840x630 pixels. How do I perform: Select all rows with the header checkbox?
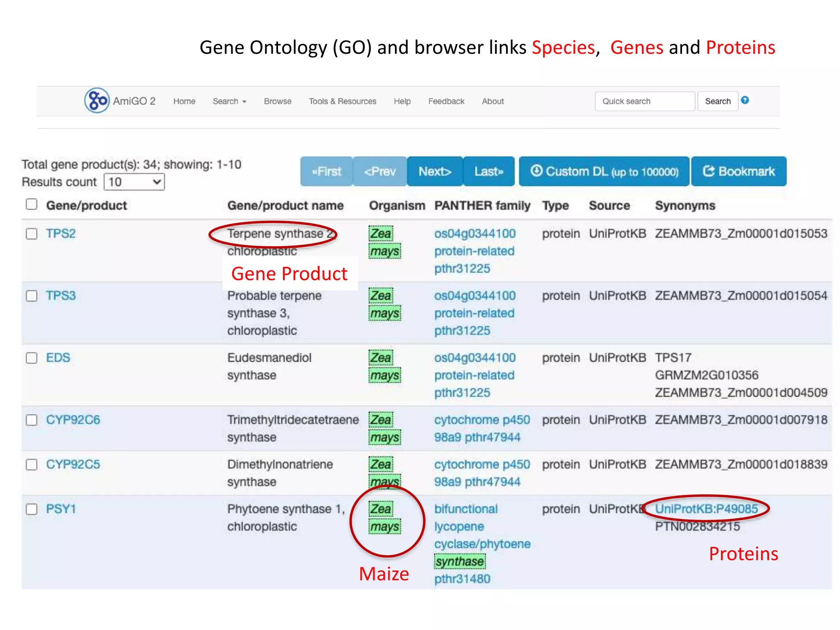coord(32,204)
